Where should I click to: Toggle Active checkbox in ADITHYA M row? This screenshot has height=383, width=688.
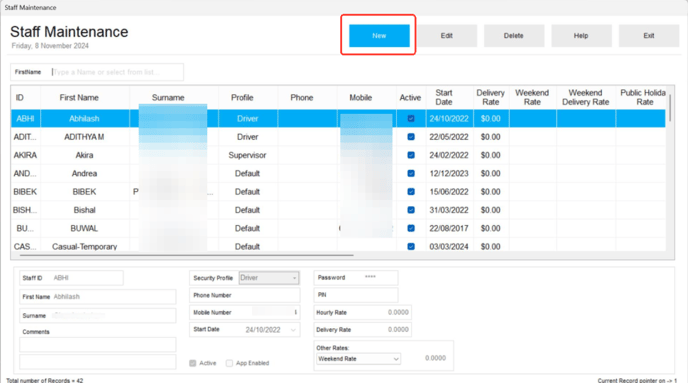[x=411, y=137]
